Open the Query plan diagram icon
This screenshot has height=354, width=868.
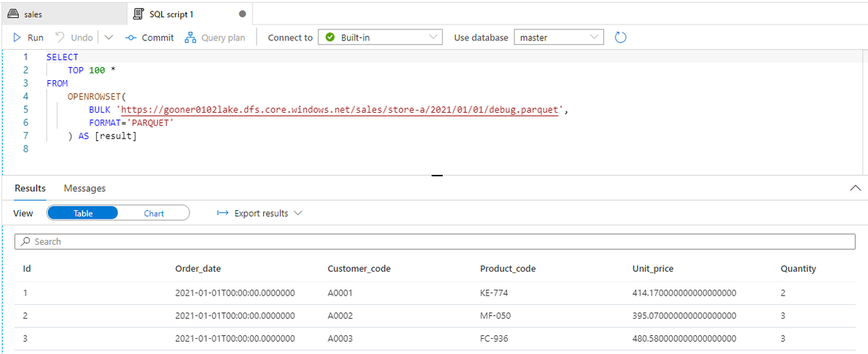tap(191, 38)
